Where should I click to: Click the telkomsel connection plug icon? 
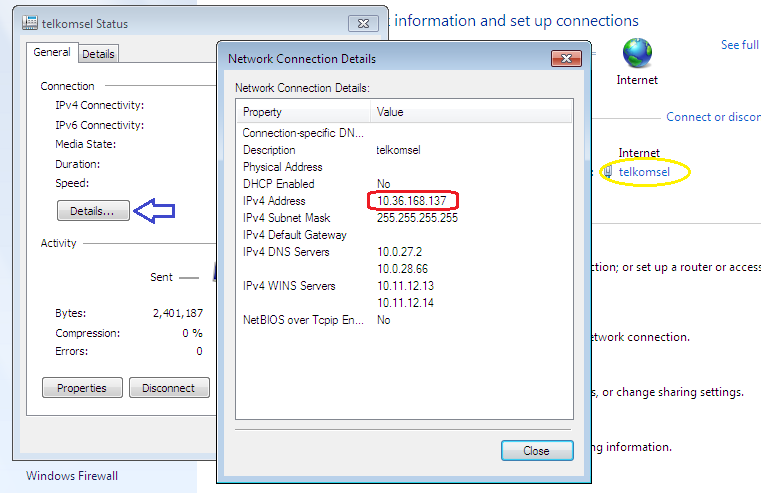[x=608, y=172]
